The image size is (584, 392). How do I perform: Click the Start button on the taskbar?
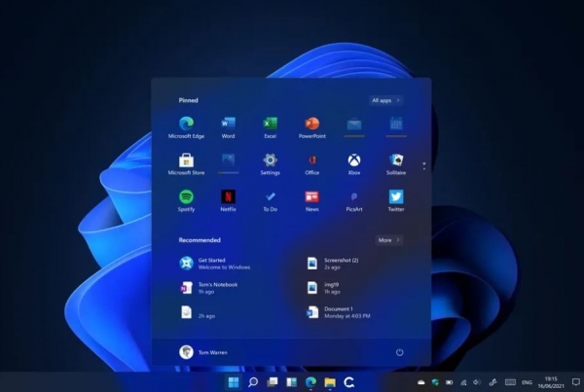coord(234,382)
